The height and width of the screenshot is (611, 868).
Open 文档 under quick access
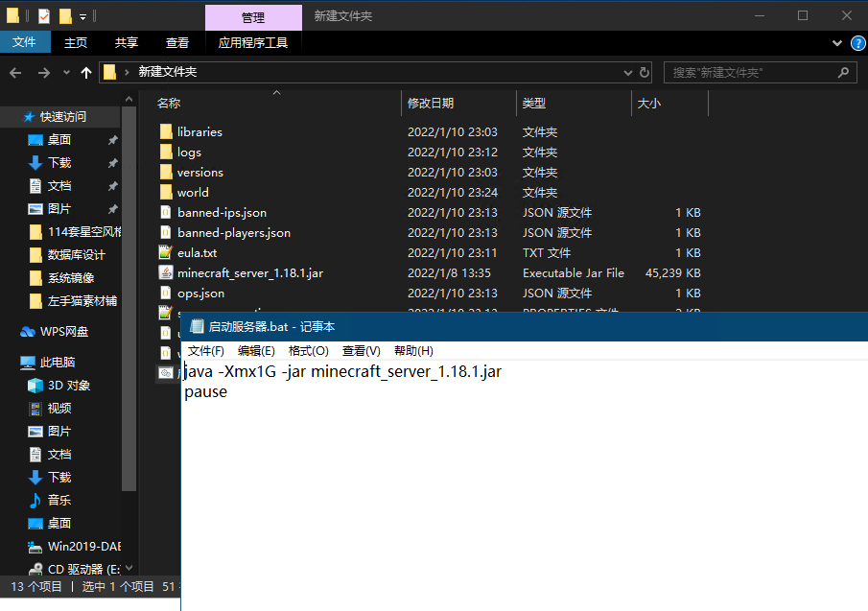click(59, 186)
